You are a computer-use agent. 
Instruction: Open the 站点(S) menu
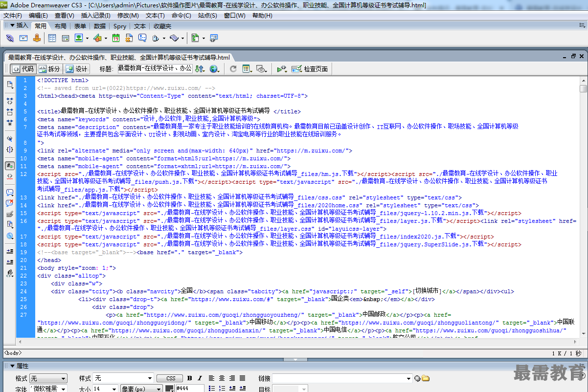click(207, 15)
